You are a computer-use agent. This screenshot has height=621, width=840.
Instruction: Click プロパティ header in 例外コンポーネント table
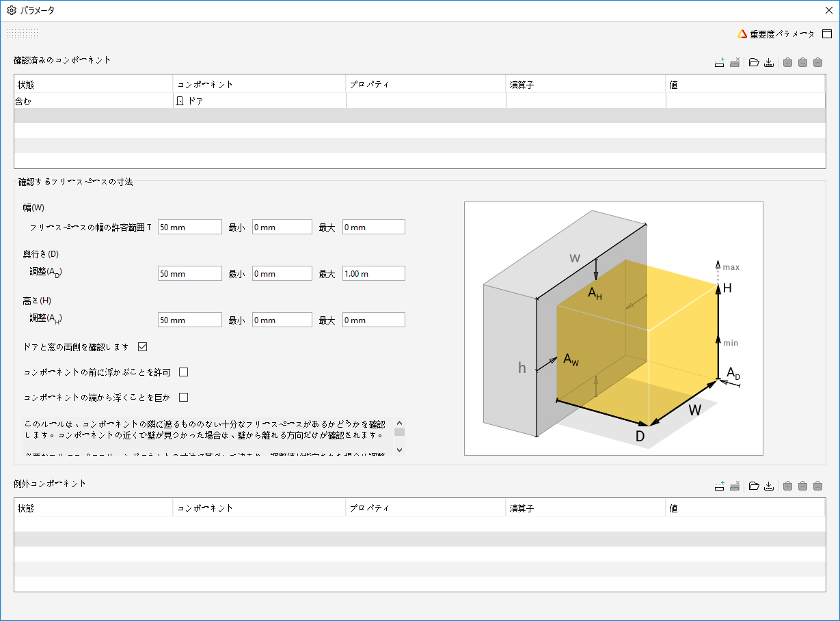click(x=426, y=508)
